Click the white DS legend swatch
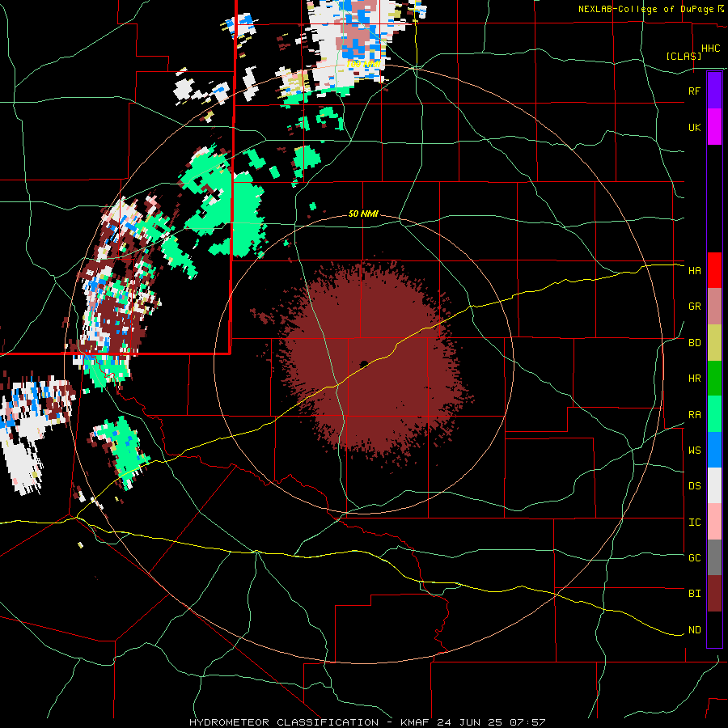The width and height of the screenshot is (728, 728). point(714,485)
